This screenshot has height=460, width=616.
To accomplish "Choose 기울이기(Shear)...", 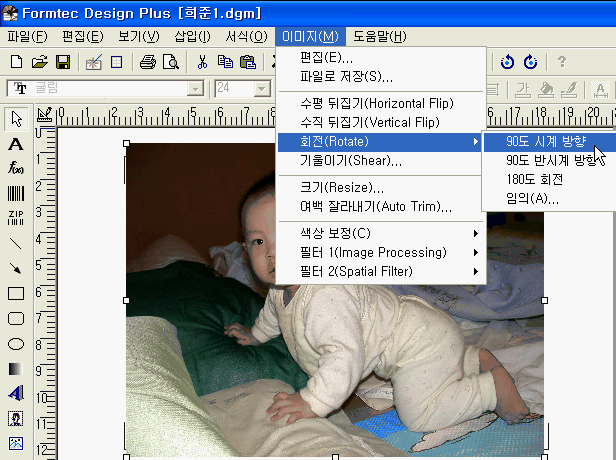I will click(380, 161).
